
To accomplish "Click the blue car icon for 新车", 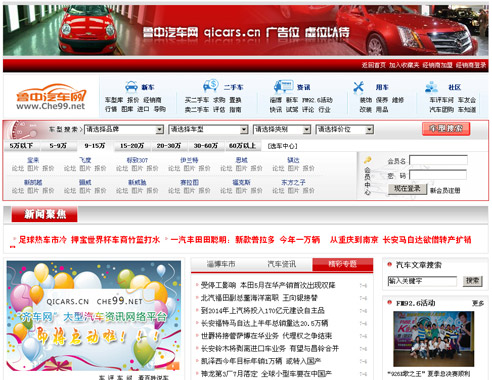I will 131,86.
